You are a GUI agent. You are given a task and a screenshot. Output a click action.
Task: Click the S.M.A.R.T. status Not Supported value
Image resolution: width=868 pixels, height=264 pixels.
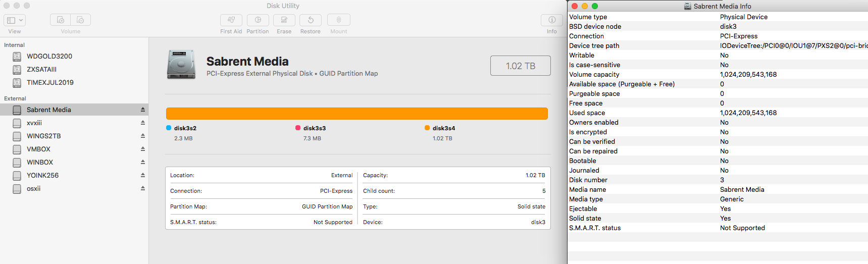[333, 222]
